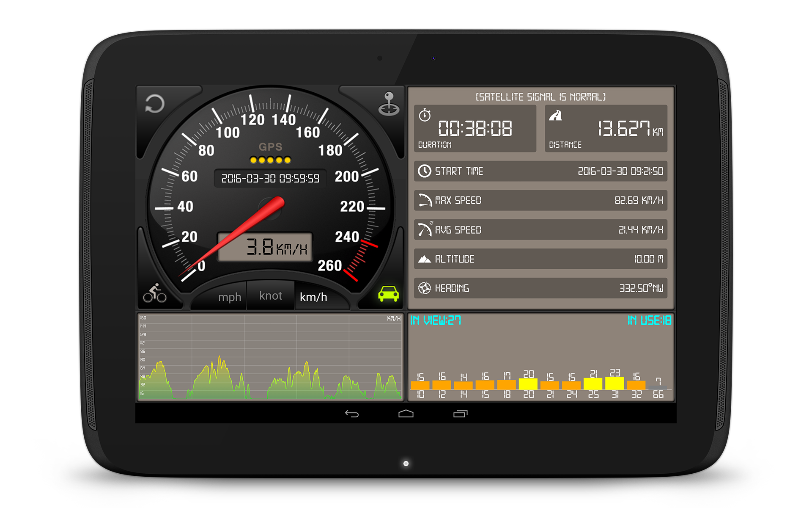Select the clock icon next to Start Time
The width and height of the screenshot is (812, 508).
tap(424, 171)
